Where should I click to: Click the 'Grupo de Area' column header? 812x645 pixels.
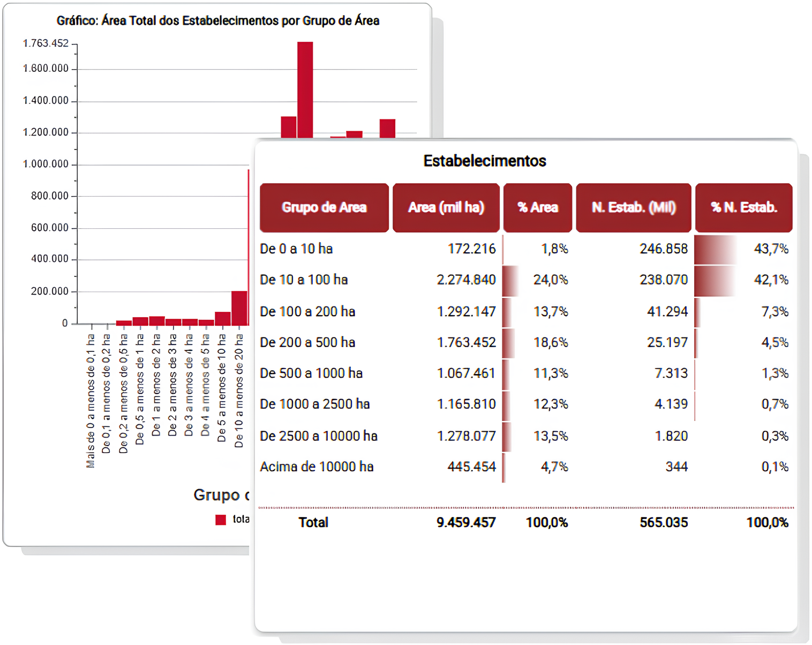click(324, 208)
